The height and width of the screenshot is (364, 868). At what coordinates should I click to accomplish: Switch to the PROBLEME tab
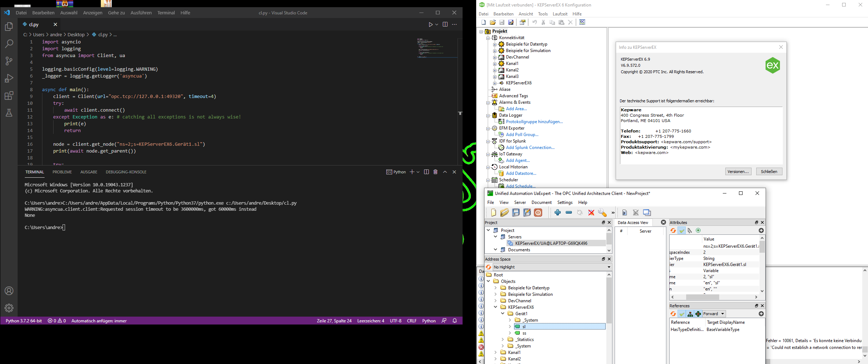point(62,172)
